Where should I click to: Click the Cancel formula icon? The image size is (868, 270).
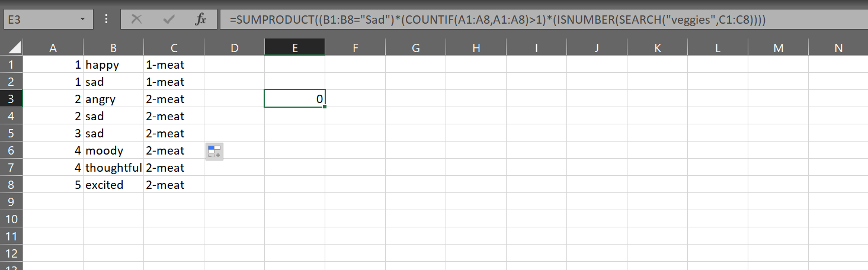coord(137,20)
